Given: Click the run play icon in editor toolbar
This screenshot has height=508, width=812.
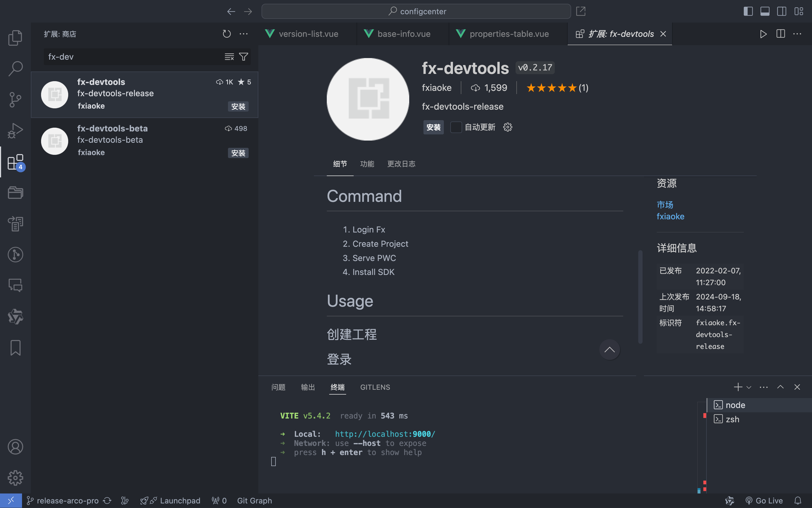Looking at the screenshot, I should click(763, 34).
